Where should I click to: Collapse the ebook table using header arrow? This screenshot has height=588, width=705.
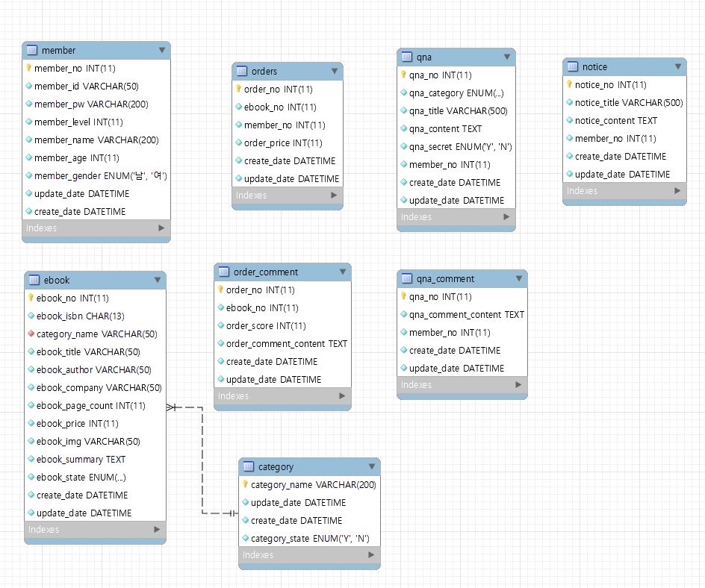[158, 281]
